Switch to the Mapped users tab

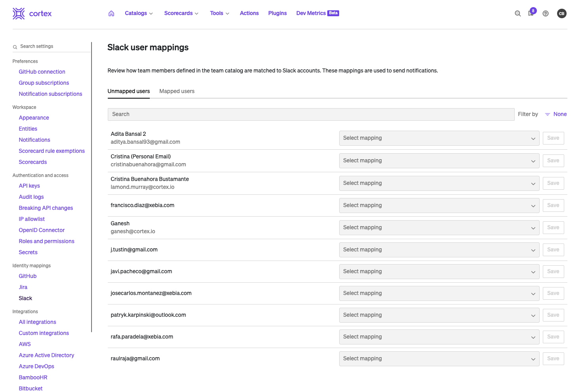(177, 91)
